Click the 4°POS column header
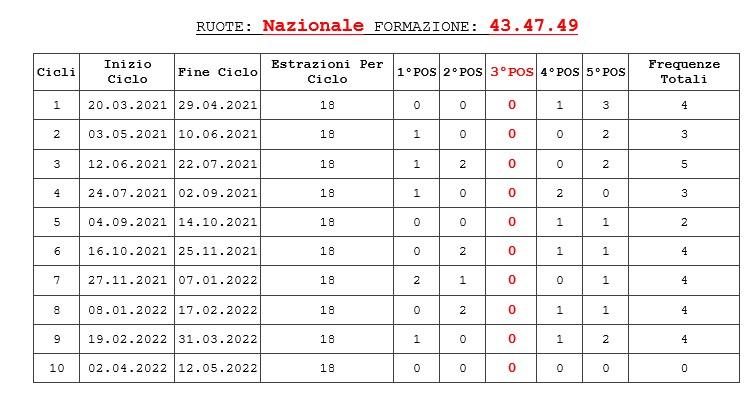 (x=560, y=72)
